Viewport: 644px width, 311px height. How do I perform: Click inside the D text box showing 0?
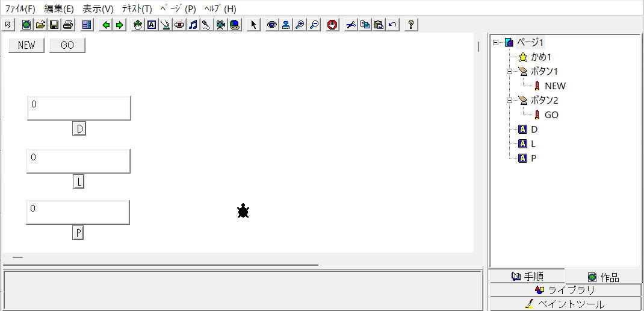click(79, 108)
